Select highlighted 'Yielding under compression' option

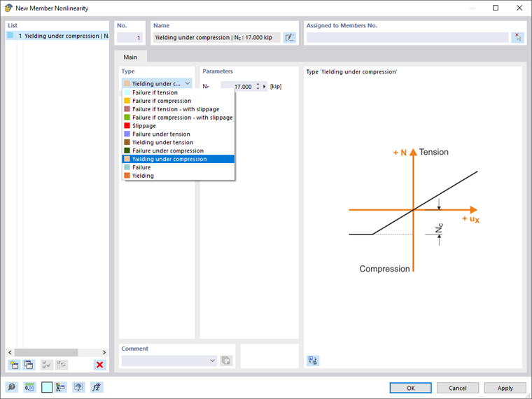point(178,159)
